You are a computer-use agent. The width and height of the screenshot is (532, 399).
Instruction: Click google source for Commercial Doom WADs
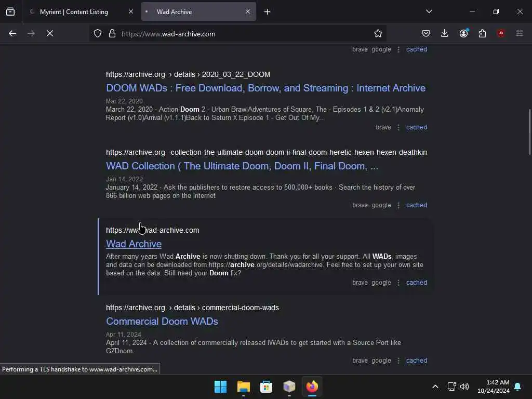click(381, 361)
